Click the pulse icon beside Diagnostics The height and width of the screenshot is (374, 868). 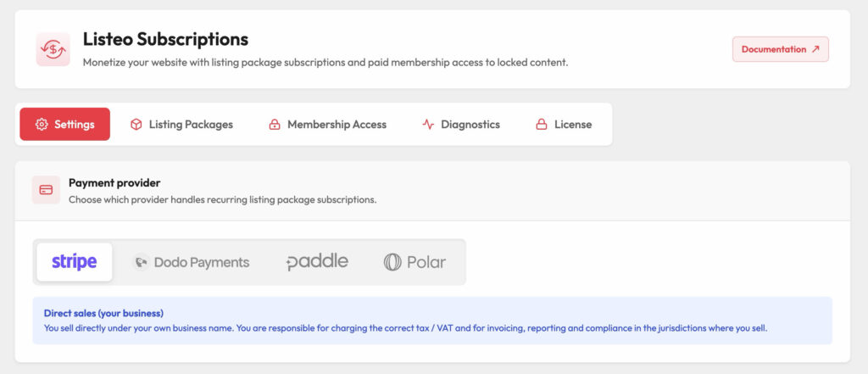[428, 124]
